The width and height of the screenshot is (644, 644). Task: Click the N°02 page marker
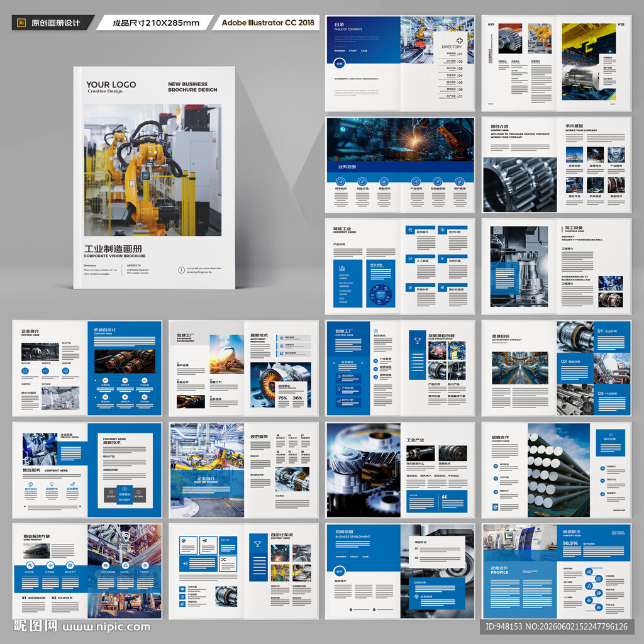coord(621,25)
